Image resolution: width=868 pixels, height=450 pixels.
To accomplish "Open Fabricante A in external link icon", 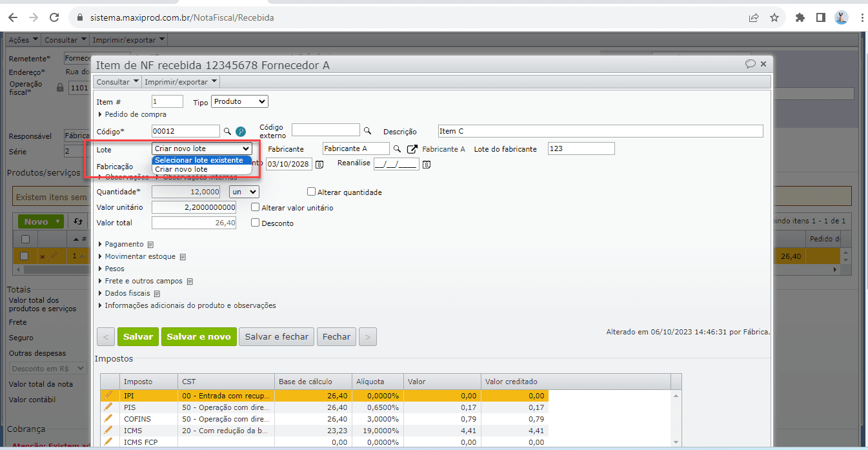I will 412,148.
